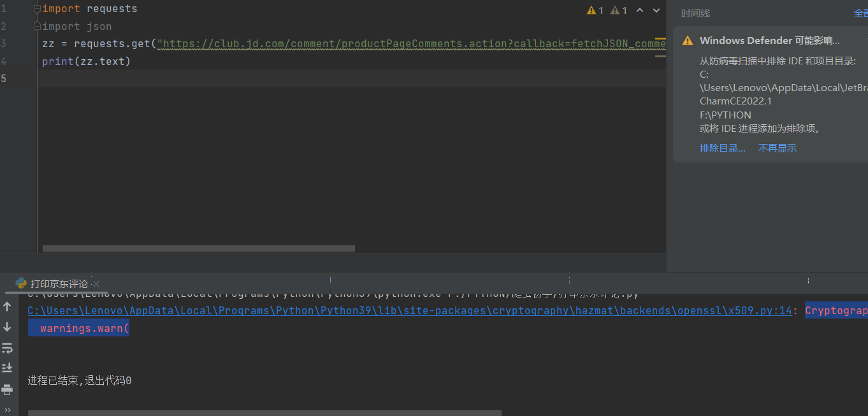Image resolution: width=868 pixels, height=416 pixels.
Task: Click the down arrow in the run console toolbar
Action: [x=8, y=327]
